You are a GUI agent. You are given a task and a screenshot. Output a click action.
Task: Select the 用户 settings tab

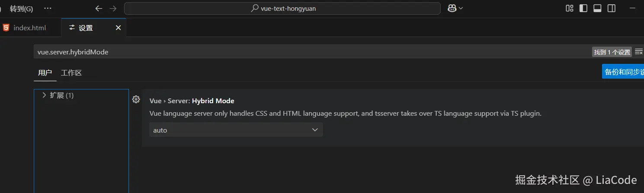(45, 73)
